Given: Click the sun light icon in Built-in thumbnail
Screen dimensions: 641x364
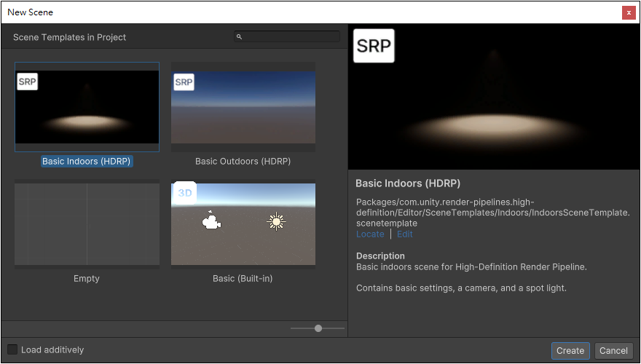Looking at the screenshot, I should (x=275, y=221).
